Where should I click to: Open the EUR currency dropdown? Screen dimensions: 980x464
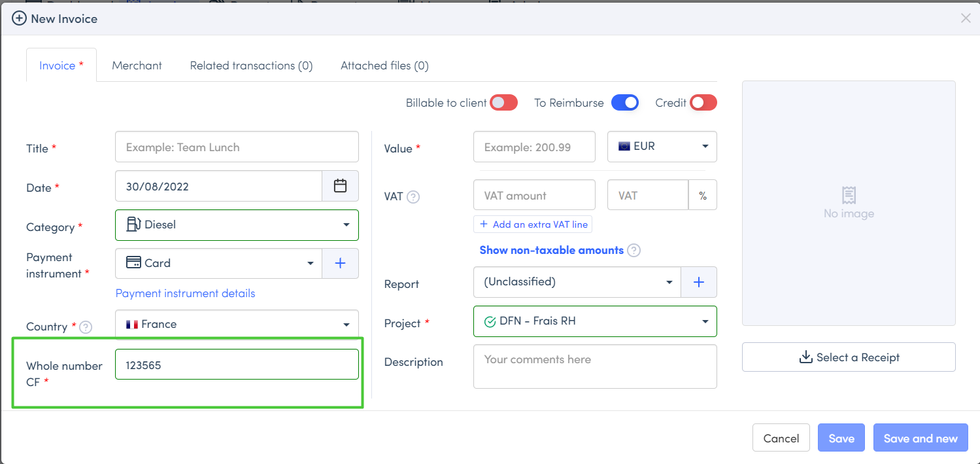point(662,147)
